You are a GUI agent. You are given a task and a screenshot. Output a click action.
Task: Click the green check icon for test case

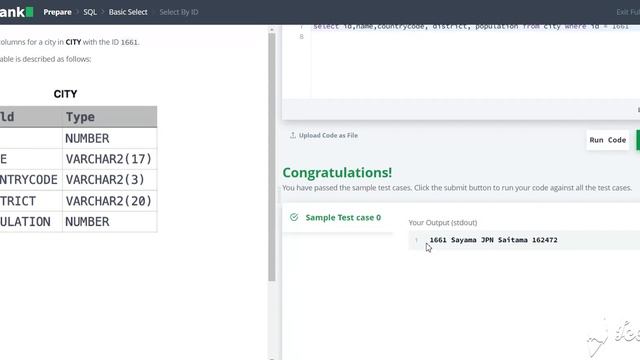[294, 217]
